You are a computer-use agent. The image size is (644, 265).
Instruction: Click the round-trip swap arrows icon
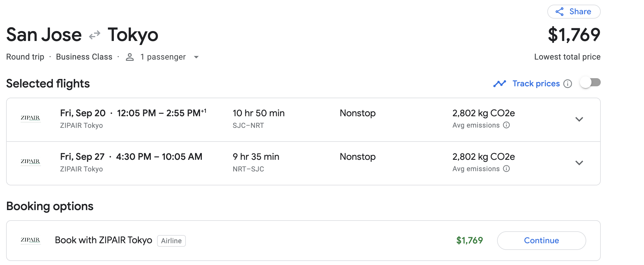tap(95, 35)
